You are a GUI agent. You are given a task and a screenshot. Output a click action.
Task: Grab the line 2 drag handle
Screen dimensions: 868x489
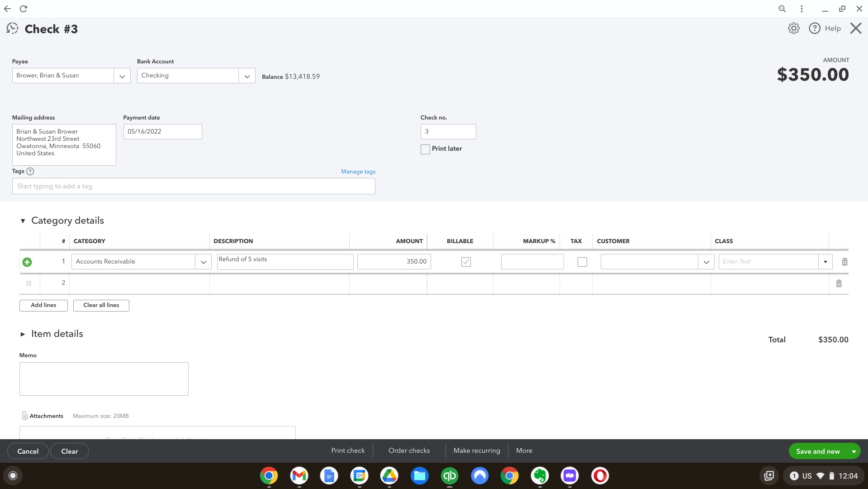coord(28,283)
